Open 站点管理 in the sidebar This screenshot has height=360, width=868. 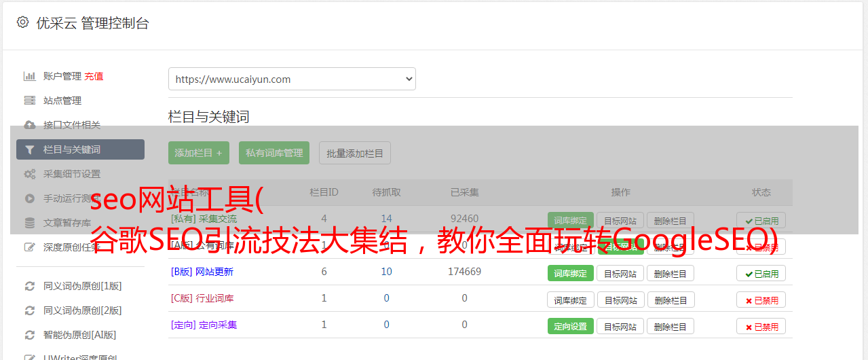62,101
